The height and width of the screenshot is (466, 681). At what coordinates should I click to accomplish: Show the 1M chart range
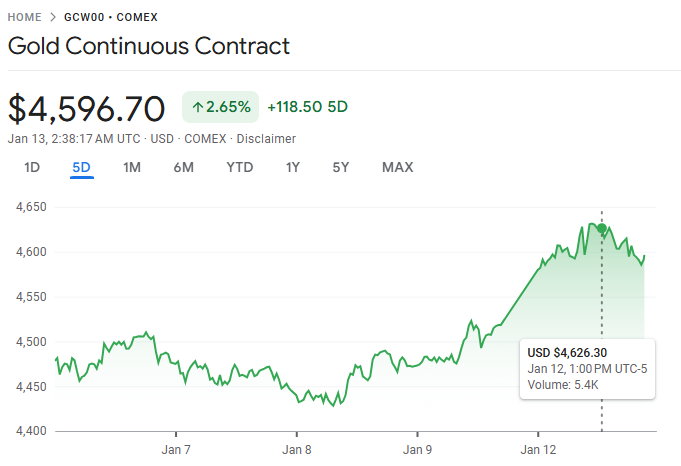pos(132,167)
